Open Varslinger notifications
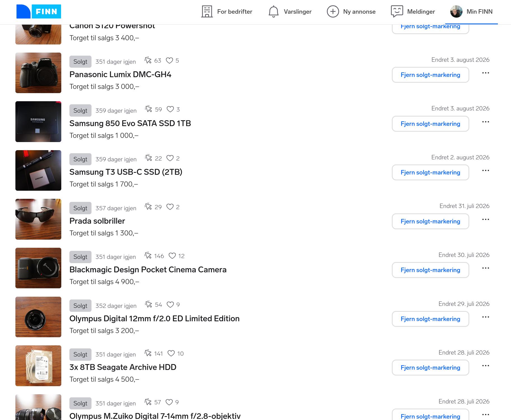 click(x=290, y=11)
